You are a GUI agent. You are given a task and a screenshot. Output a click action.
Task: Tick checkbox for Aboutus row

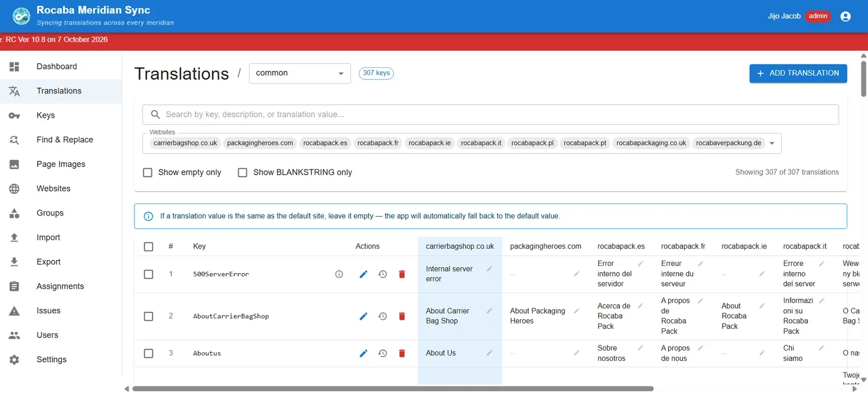pos(149,353)
